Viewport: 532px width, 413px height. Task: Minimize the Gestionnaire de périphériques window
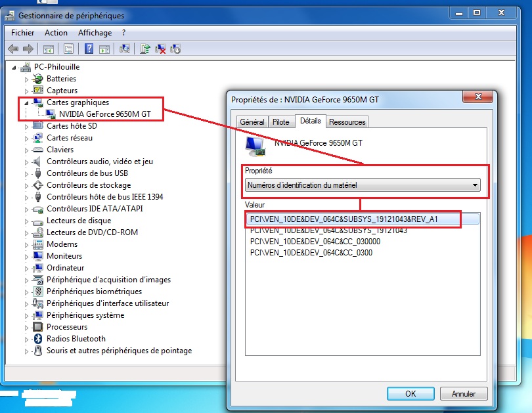pyautogui.click(x=459, y=13)
